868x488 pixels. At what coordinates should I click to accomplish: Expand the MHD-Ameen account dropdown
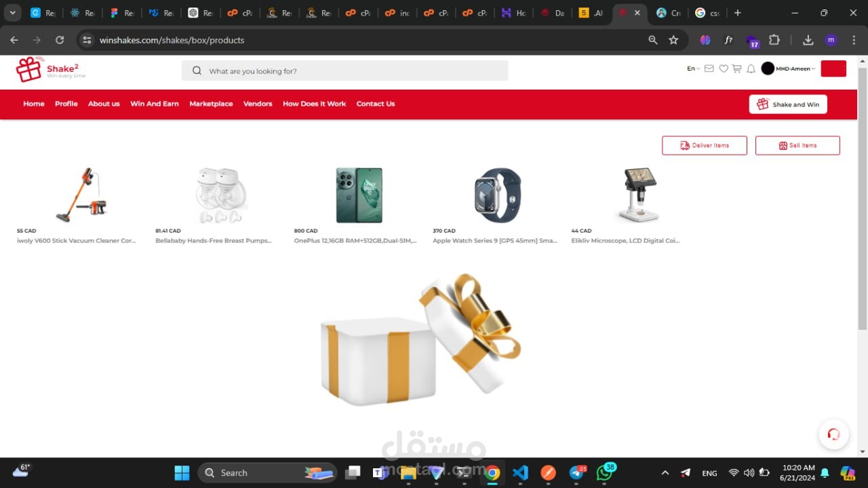pos(795,69)
